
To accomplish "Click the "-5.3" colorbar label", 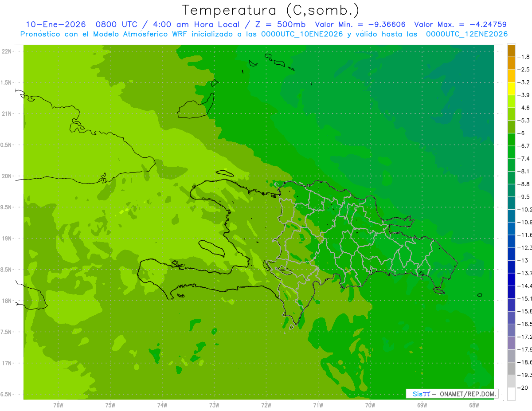I will click(523, 121).
